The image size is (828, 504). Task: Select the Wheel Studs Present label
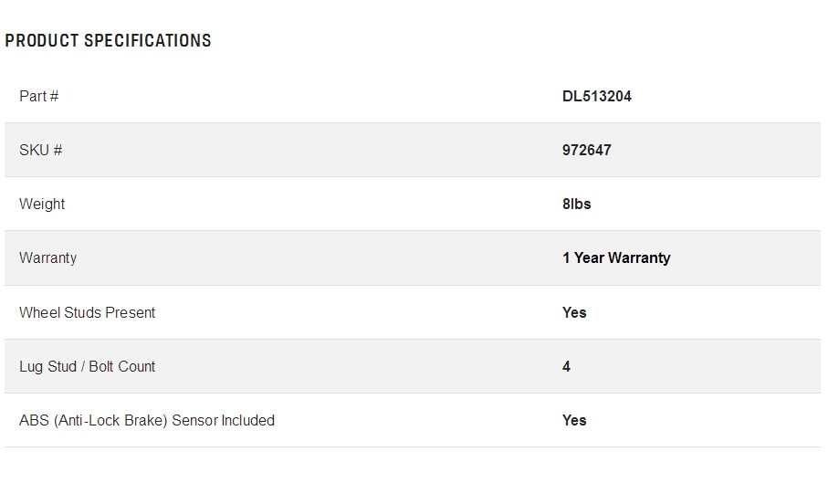pos(87,313)
